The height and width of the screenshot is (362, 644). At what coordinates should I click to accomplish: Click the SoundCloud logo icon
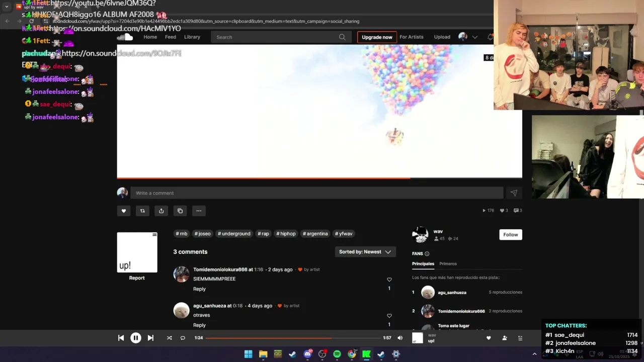coord(125,37)
